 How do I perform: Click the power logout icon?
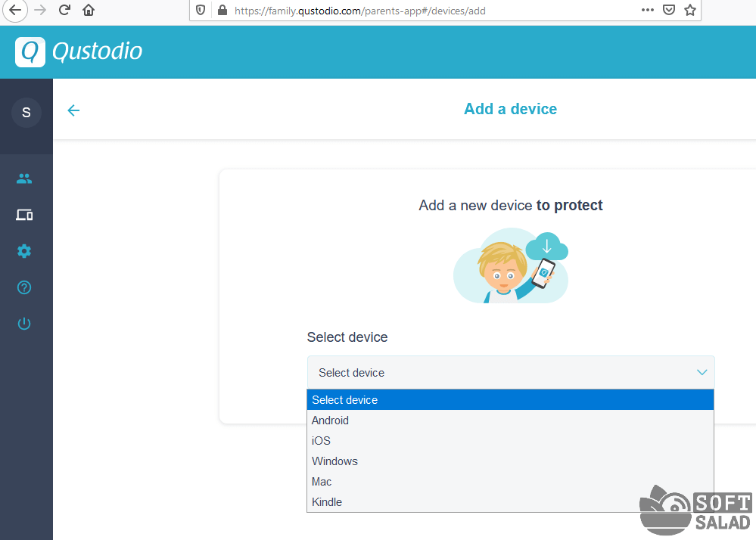point(24,324)
